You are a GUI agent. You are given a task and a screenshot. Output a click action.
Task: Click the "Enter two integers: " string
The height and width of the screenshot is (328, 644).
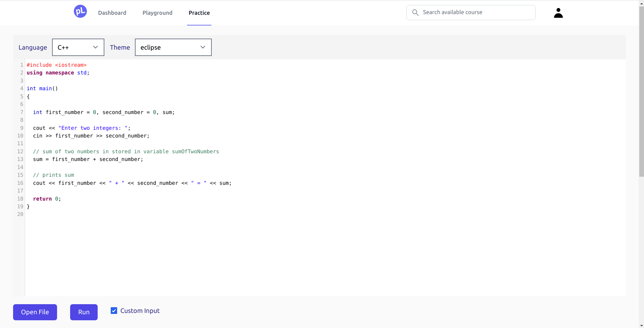point(93,128)
